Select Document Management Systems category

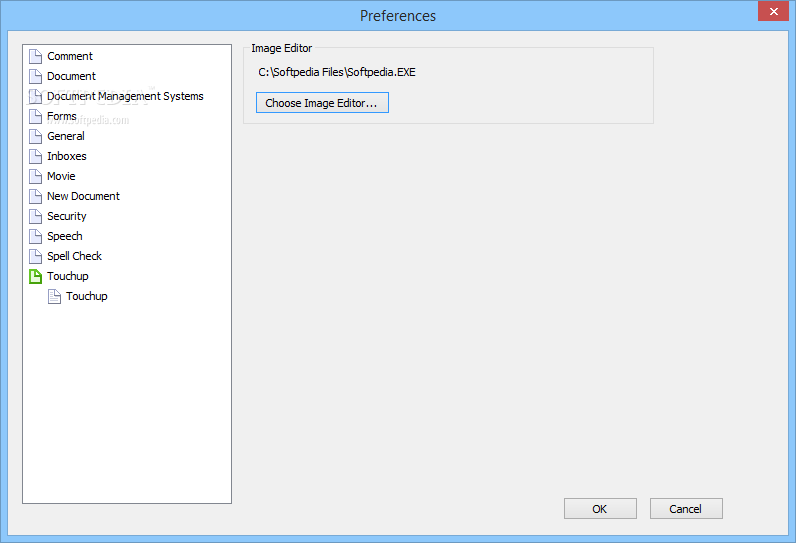click(x=125, y=96)
